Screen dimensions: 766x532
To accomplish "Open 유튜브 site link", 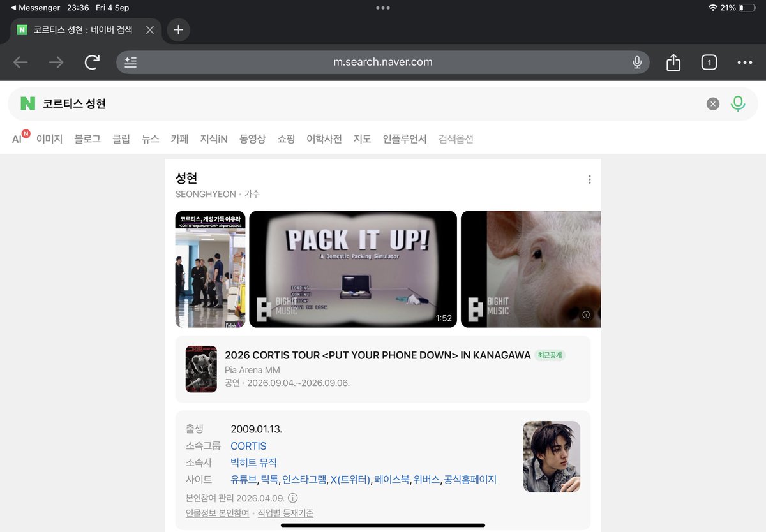I will pyautogui.click(x=243, y=479).
